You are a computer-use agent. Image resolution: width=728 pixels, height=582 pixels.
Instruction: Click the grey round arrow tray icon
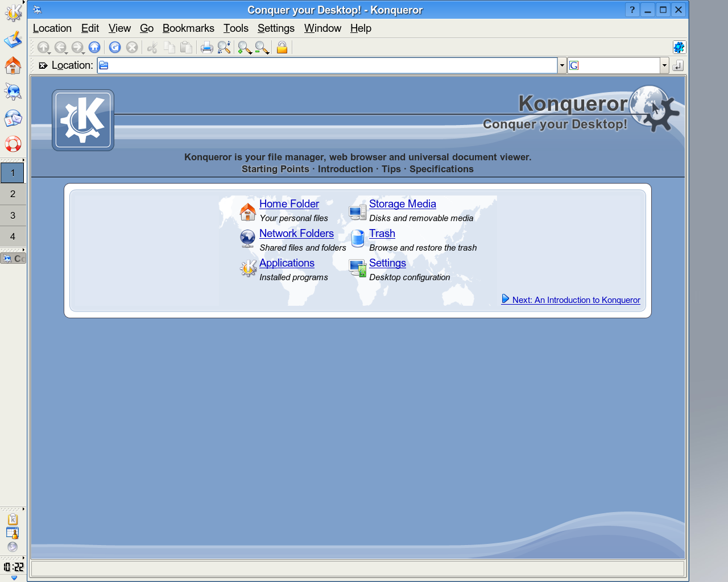tap(13, 547)
